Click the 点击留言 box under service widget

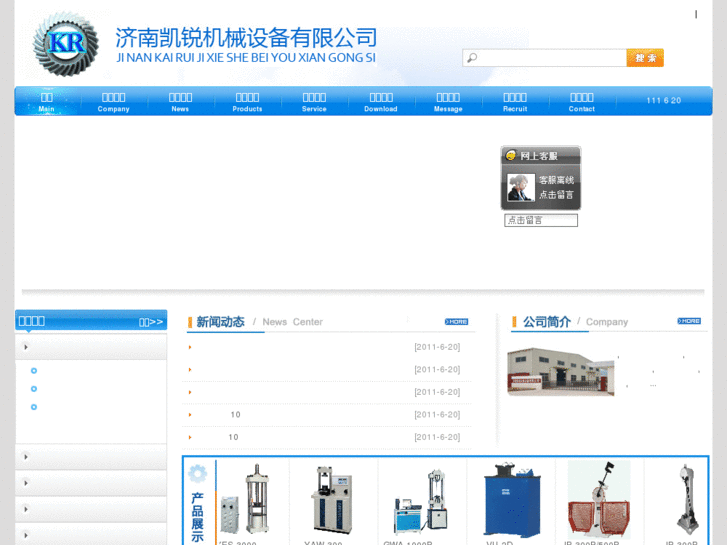pyautogui.click(x=541, y=220)
